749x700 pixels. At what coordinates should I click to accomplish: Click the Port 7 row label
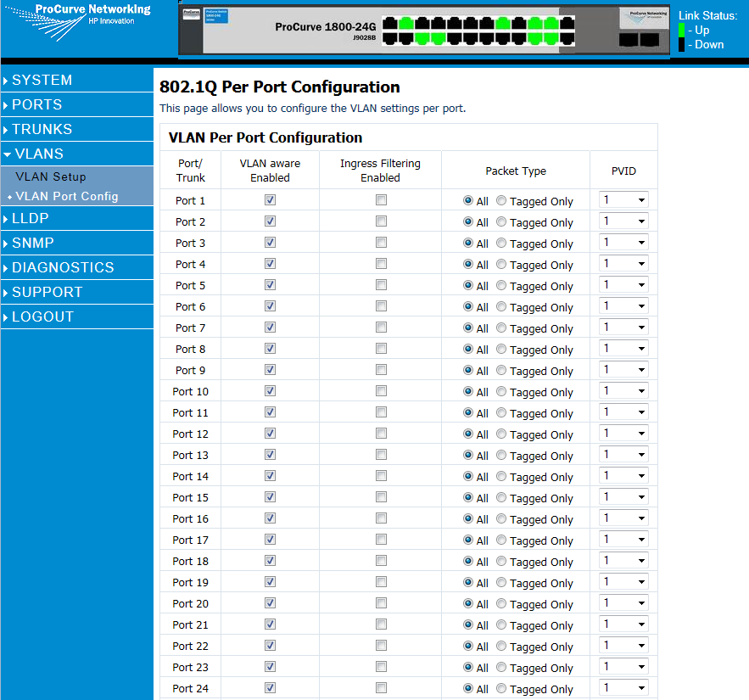point(190,328)
